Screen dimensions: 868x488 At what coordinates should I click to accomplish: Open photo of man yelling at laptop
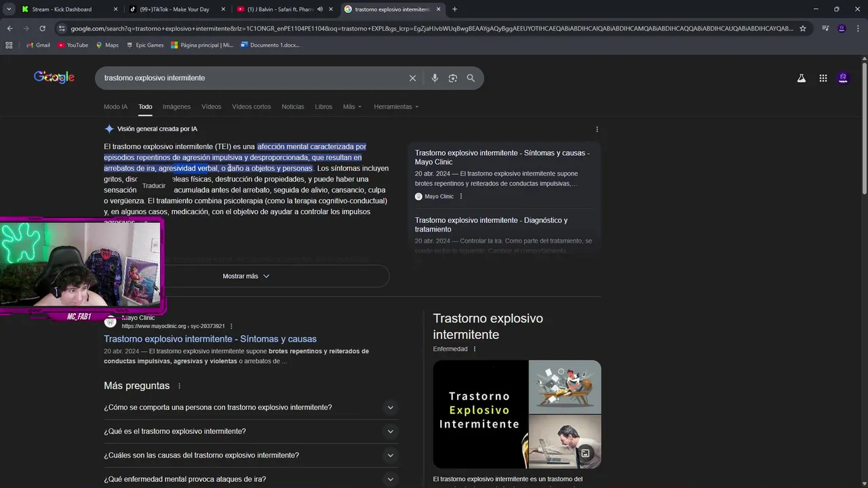(x=565, y=441)
